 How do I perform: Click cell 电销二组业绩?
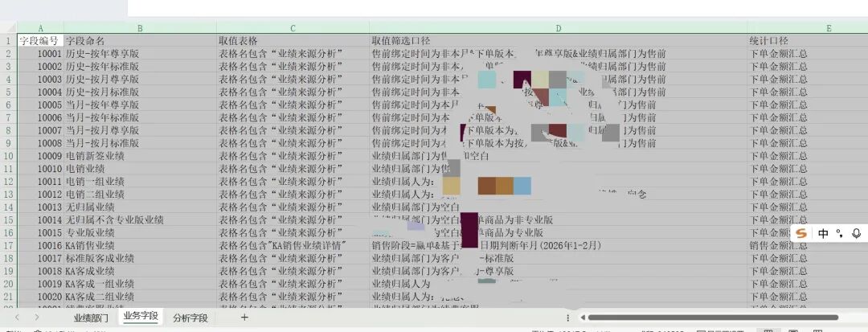coord(140,195)
